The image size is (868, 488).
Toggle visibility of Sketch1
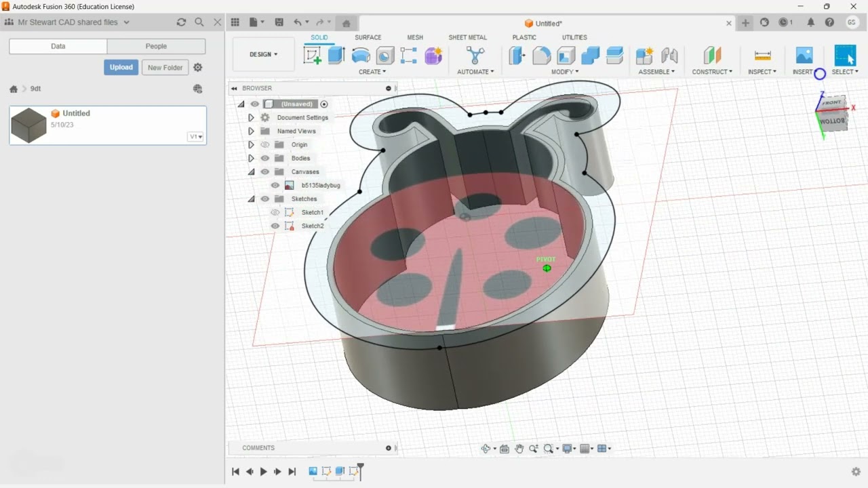pyautogui.click(x=275, y=212)
